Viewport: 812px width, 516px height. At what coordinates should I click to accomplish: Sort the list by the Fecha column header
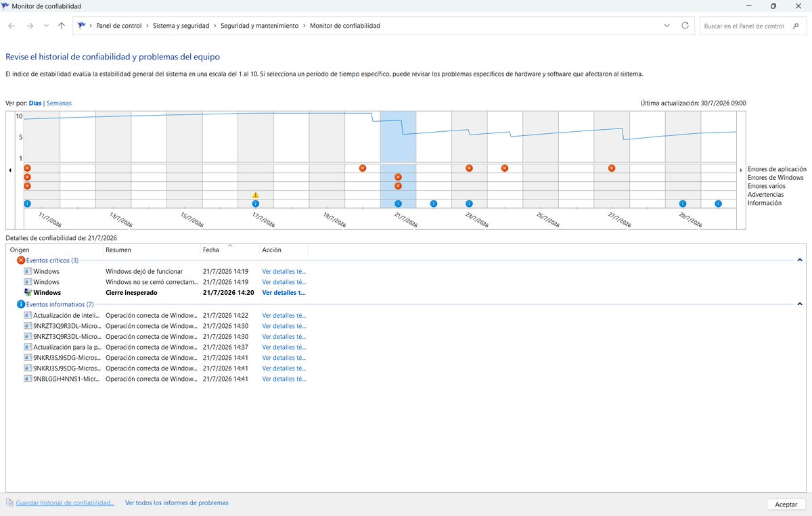(x=229, y=250)
